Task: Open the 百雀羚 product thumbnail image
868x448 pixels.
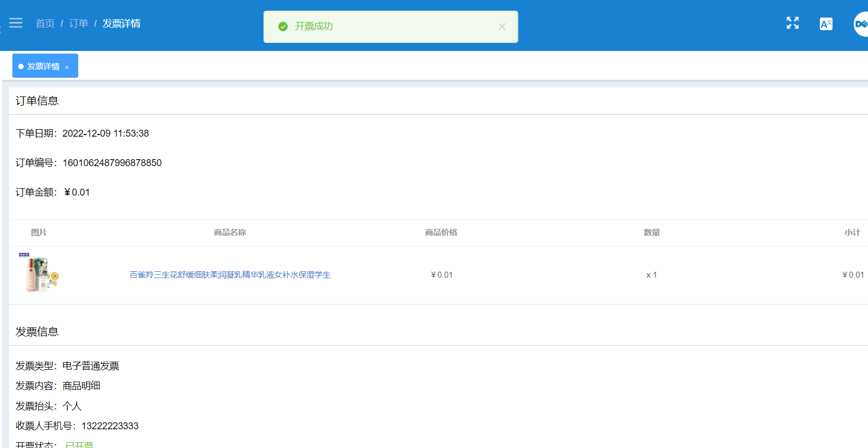Action: pyautogui.click(x=39, y=272)
